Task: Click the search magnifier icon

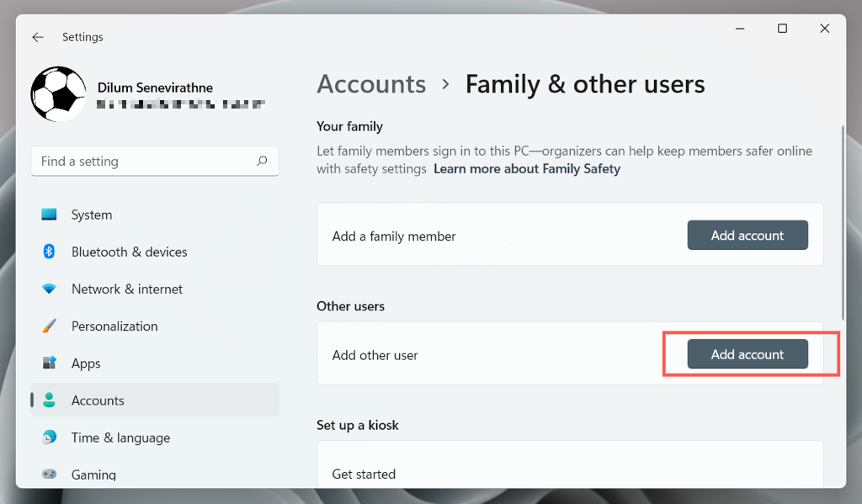Action: tap(262, 161)
